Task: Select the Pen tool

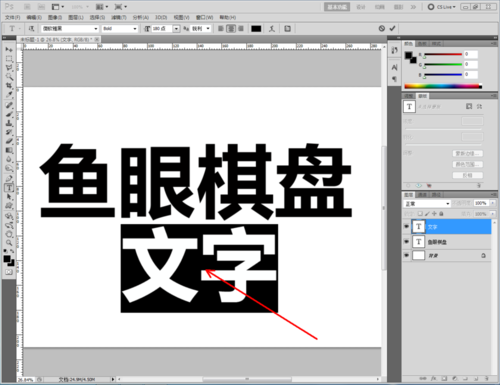Action: pos(9,179)
